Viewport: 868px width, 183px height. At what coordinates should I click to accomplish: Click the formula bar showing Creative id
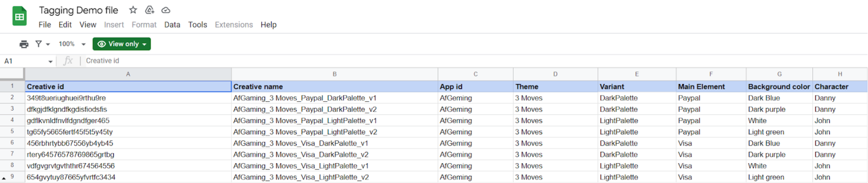click(x=474, y=61)
